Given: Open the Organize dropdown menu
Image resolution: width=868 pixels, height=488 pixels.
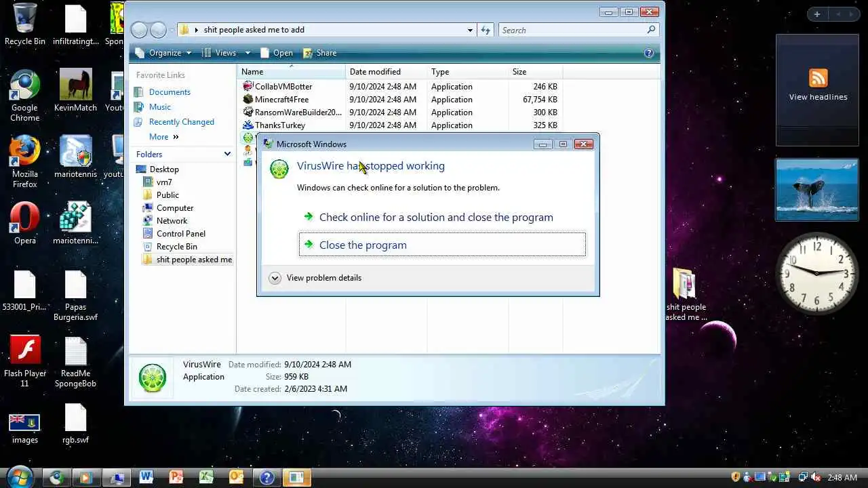Looking at the screenshot, I should tap(164, 53).
